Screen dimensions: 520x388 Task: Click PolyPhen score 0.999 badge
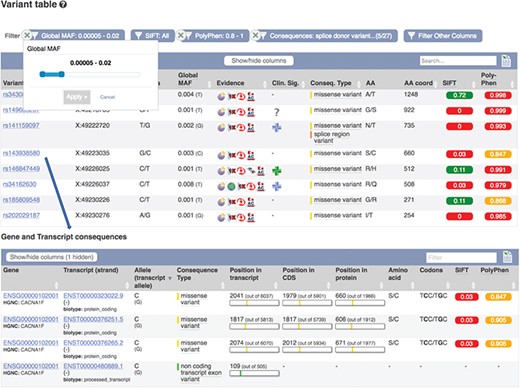coord(498,111)
